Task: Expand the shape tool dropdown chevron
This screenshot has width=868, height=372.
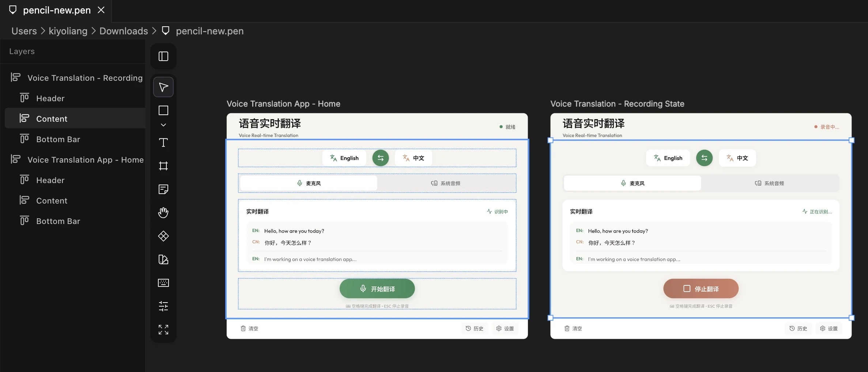Action: [x=163, y=125]
